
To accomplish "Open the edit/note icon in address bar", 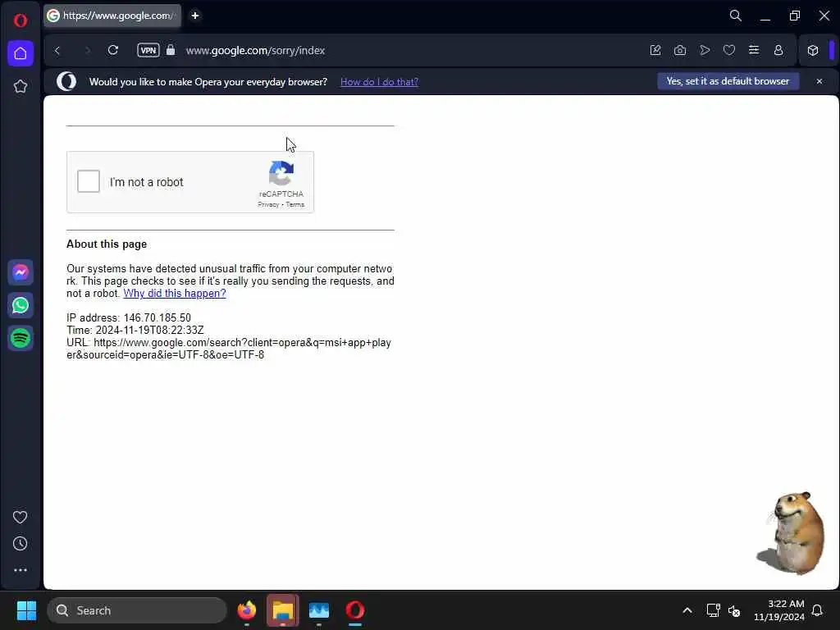I will click(x=655, y=50).
